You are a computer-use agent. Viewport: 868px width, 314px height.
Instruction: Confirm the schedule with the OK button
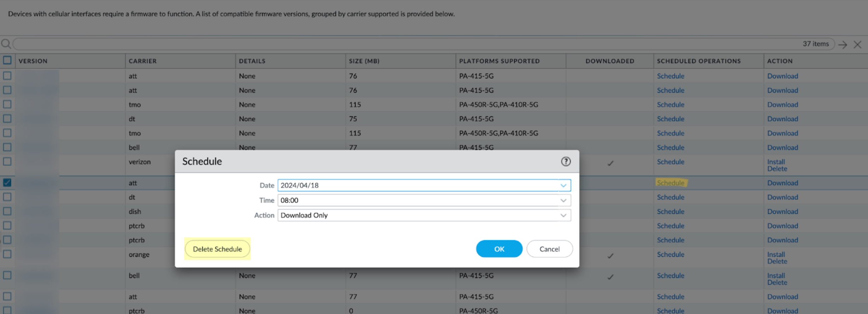pos(499,249)
